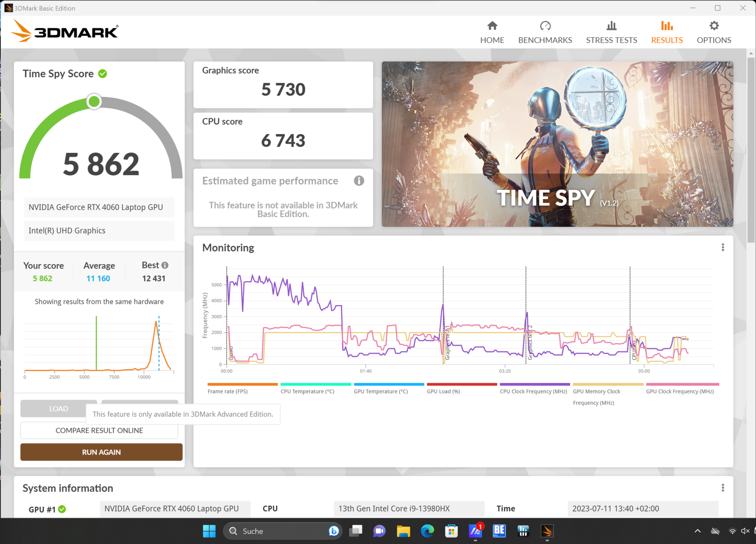
Task: Click the Graphics test 1 marker line in chart
Action: pos(443,315)
